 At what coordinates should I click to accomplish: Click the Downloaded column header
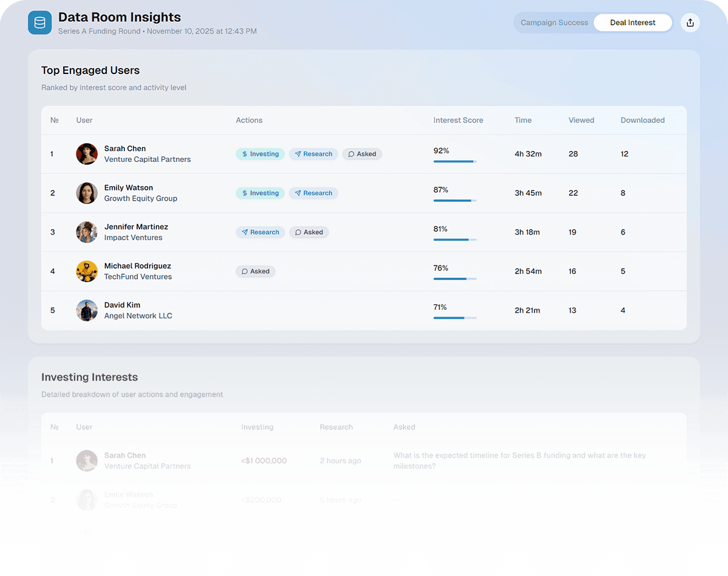[x=642, y=120]
